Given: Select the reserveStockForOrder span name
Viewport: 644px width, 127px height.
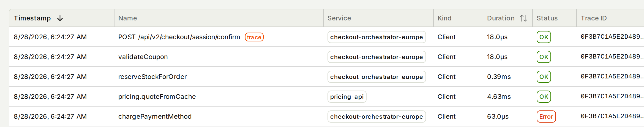Looking at the screenshot, I should click(152, 77).
